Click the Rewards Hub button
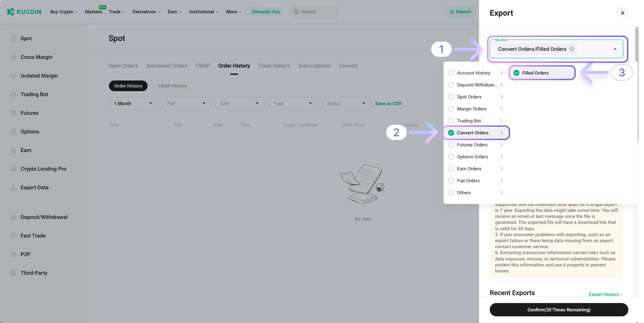 (x=266, y=12)
